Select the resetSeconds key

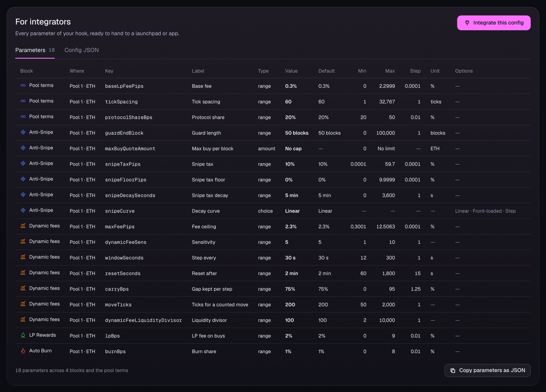click(x=123, y=274)
